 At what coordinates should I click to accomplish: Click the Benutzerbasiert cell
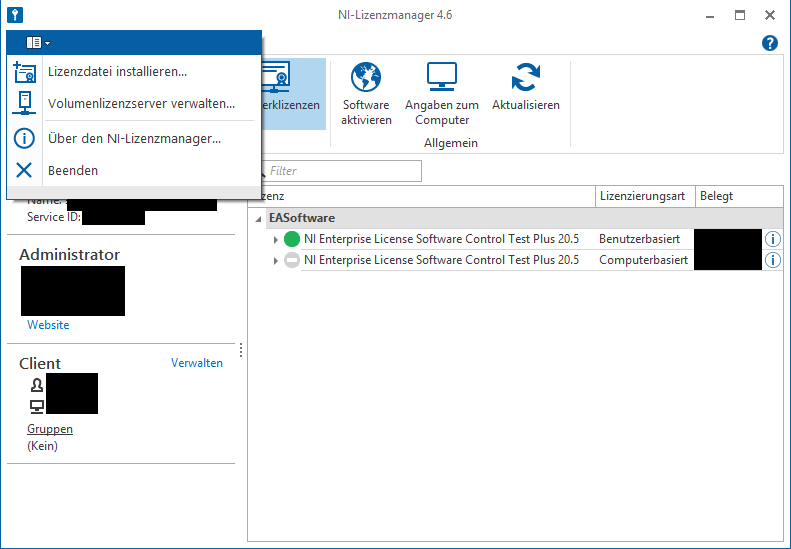click(640, 239)
